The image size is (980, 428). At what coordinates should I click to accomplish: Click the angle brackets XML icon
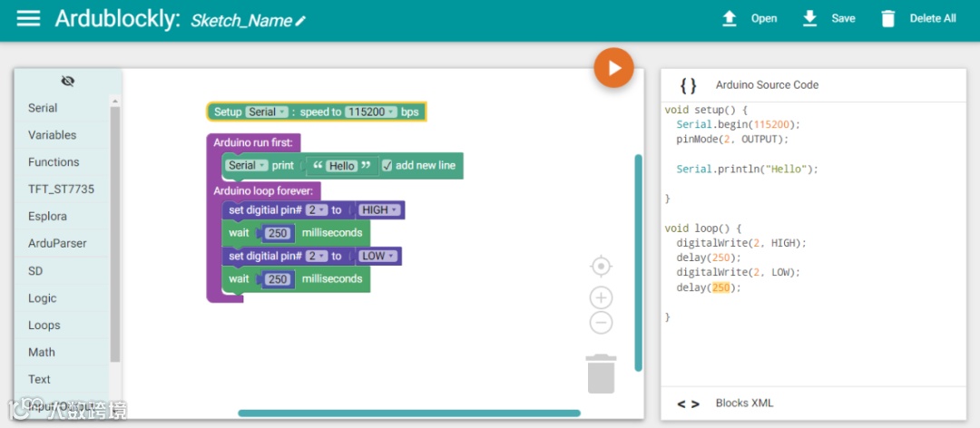(x=688, y=404)
